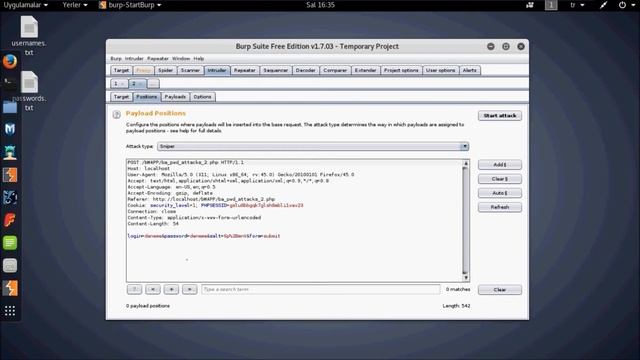Click the Add § button
The image size is (640, 360).
[500, 164]
